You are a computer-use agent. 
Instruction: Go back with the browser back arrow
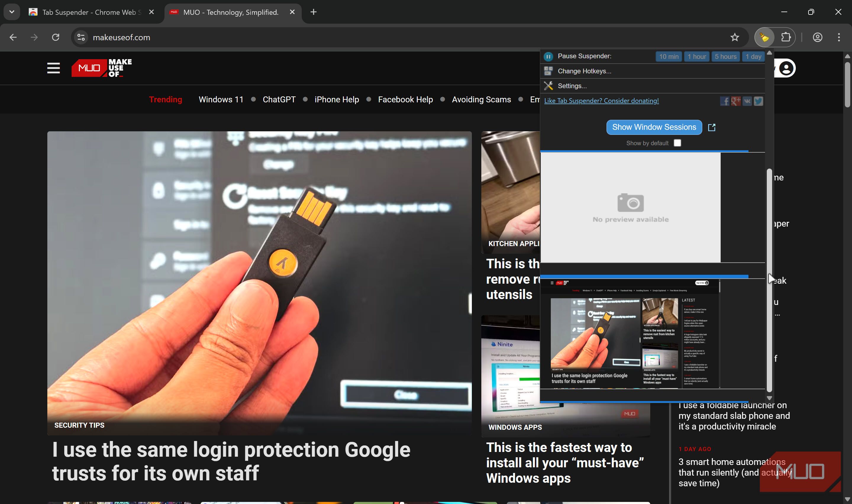coord(13,37)
